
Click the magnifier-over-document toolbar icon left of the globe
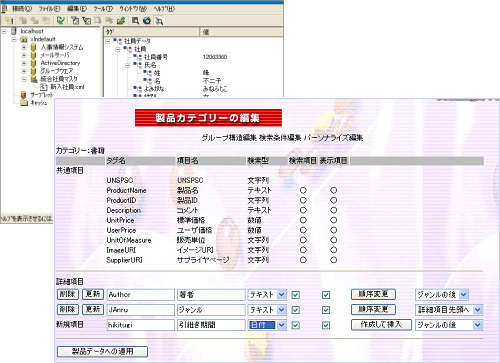click(x=135, y=21)
